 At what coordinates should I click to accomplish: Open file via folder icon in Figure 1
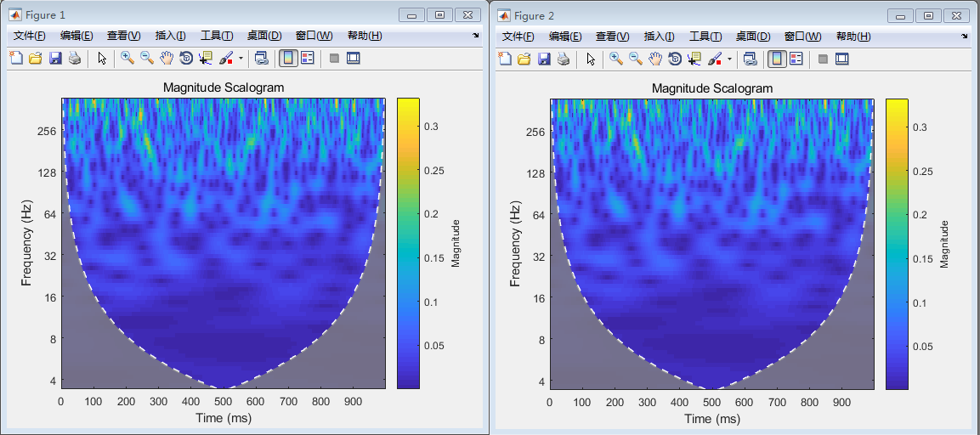point(36,59)
